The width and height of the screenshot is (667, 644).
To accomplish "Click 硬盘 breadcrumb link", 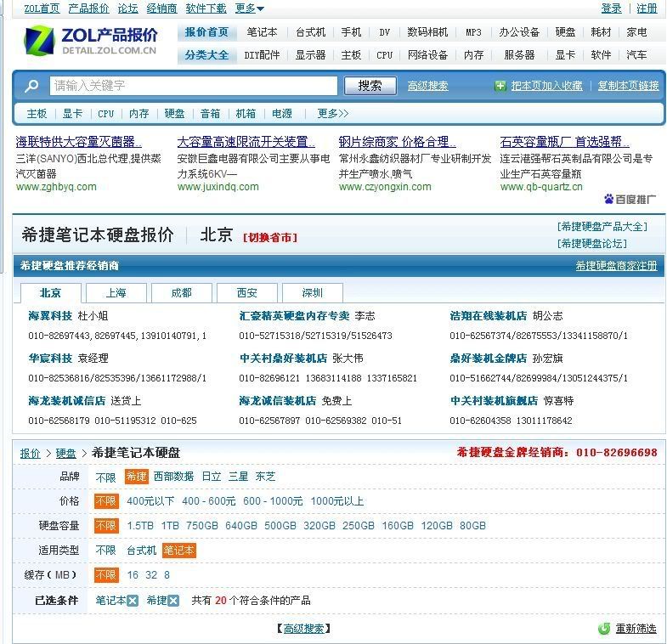I will (66, 454).
